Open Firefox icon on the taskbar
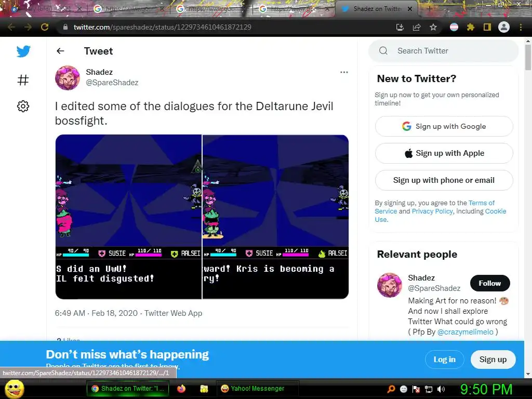This screenshot has height=399, width=532. (x=181, y=389)
